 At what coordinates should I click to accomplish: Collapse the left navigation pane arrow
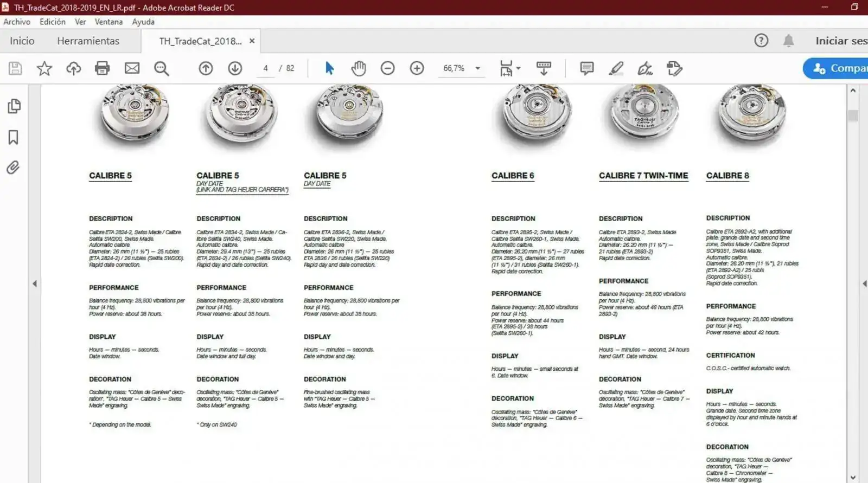pyautogui.click(x=35, y=284)
